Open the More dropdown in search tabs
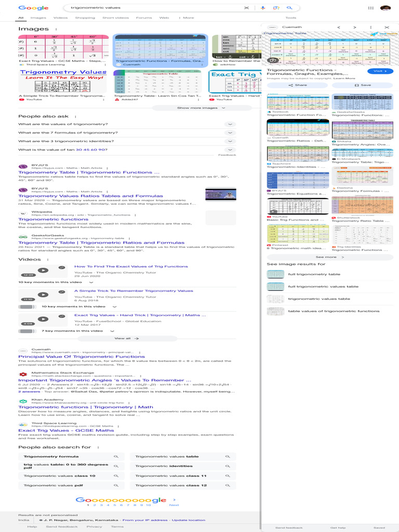The height and width of the screenshot is (532, 399). point(187,18)
